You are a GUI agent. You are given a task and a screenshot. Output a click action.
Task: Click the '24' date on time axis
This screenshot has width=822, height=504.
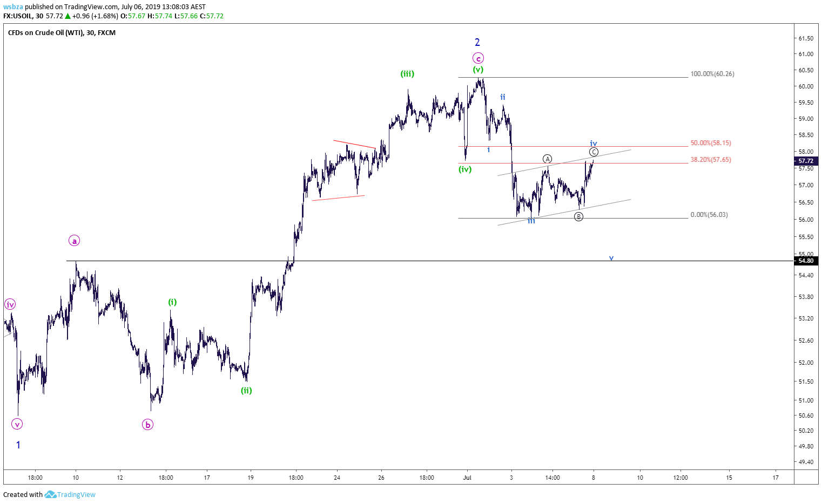(x=337, y=478)
